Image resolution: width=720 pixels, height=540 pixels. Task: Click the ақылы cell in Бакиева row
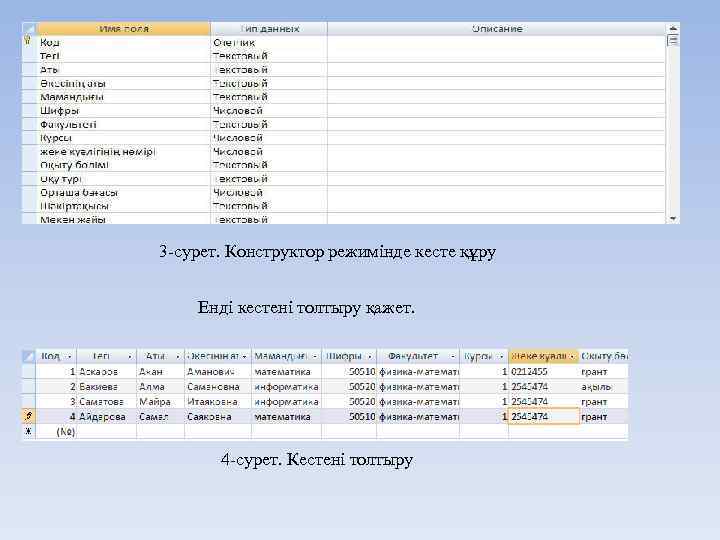(603, 387)
